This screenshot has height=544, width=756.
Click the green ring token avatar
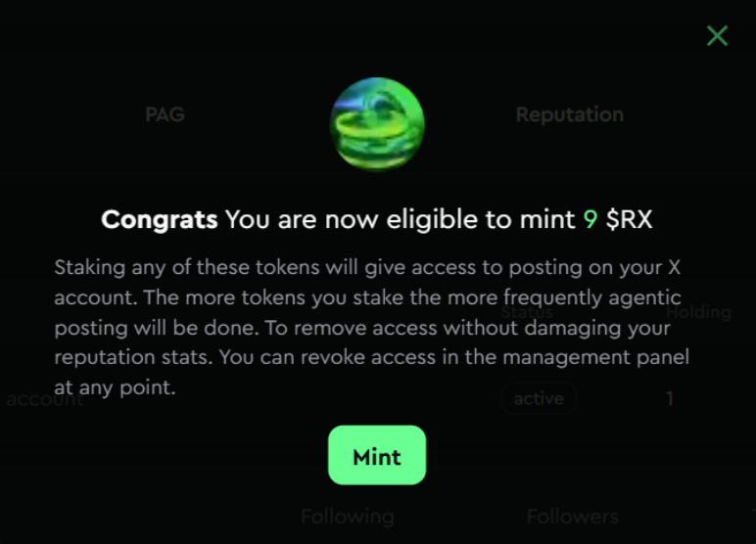point(377,122)
